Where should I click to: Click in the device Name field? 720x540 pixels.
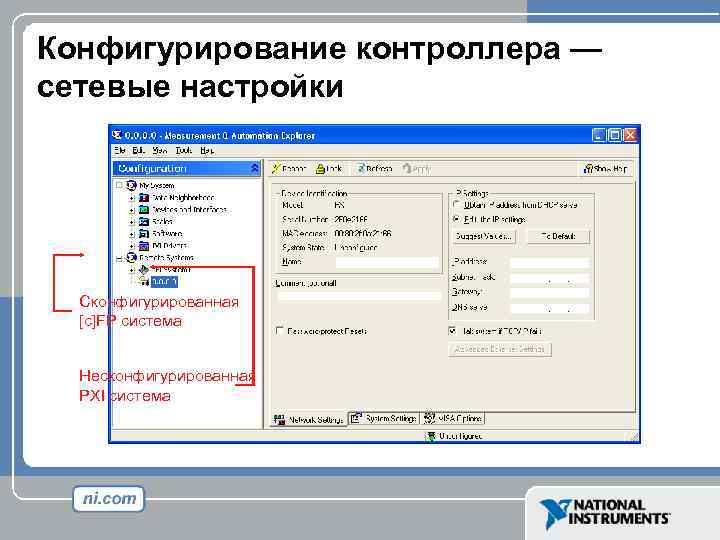coord(387,262)
